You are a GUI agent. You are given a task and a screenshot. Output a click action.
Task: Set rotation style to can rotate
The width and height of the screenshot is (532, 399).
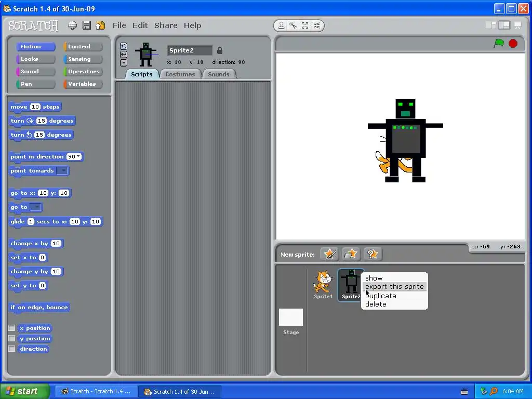point(124,46)
